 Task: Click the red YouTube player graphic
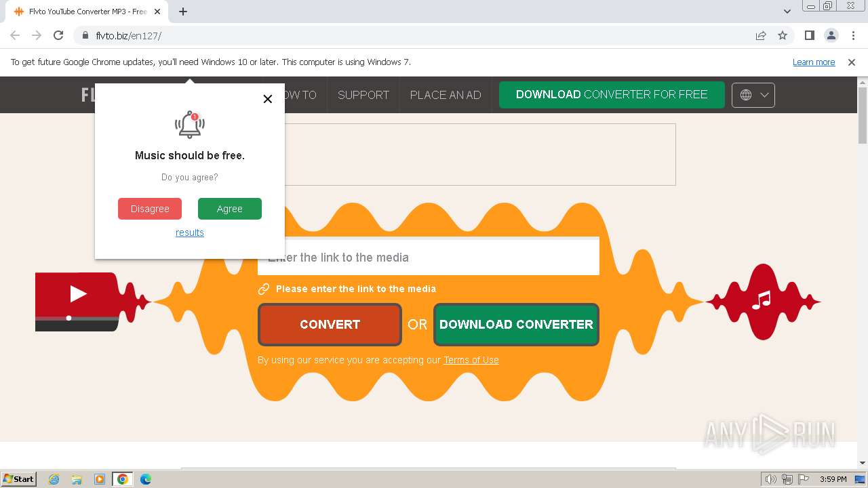click(x=77, y=302)
